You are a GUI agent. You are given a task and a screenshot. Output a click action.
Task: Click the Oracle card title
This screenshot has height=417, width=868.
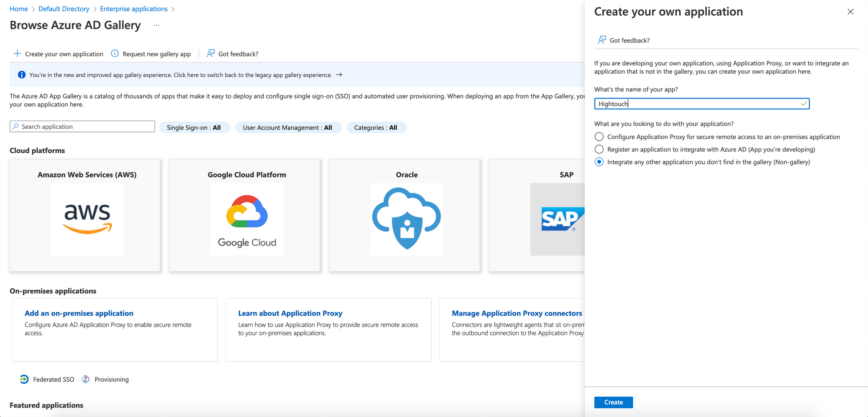click(407, 175)
